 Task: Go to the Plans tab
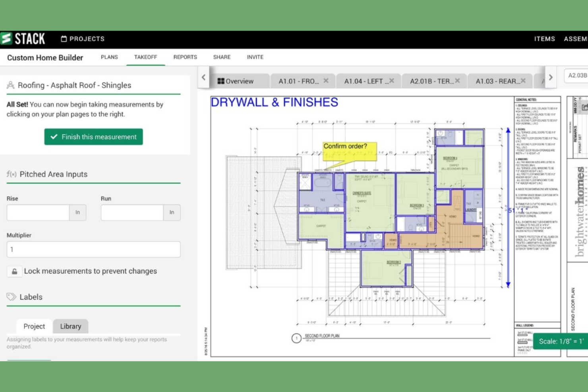109,57
